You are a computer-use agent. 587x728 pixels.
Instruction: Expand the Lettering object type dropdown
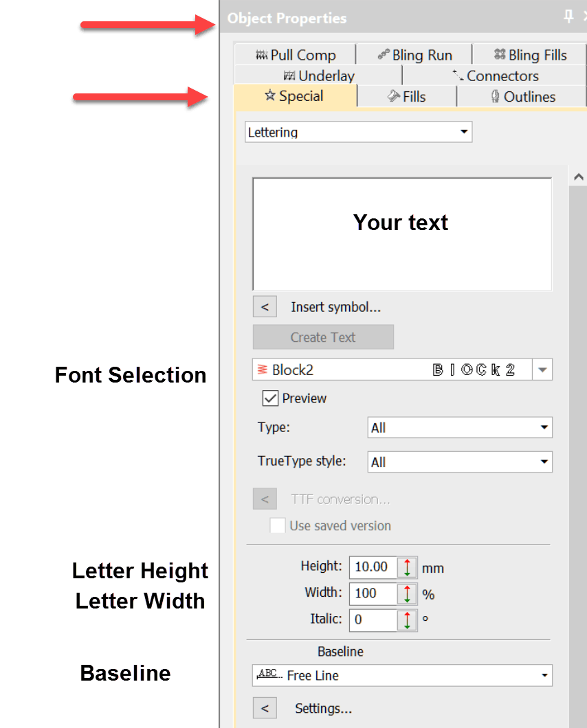coord(464,132)
